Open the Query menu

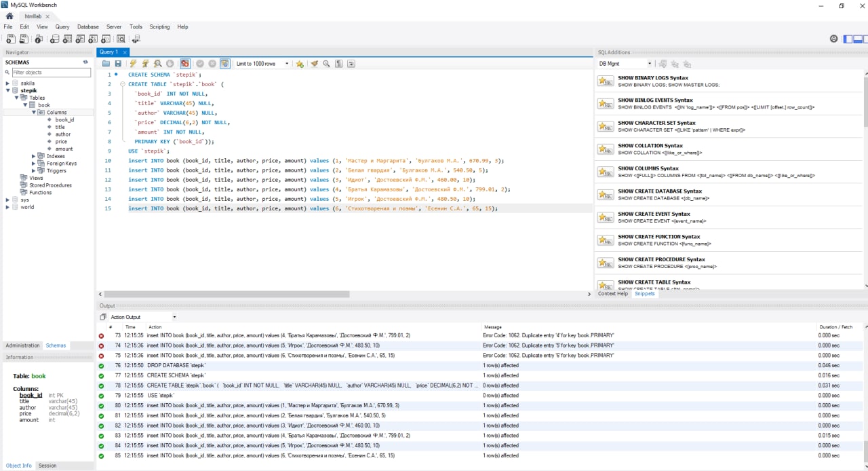[x=62, y=26]
